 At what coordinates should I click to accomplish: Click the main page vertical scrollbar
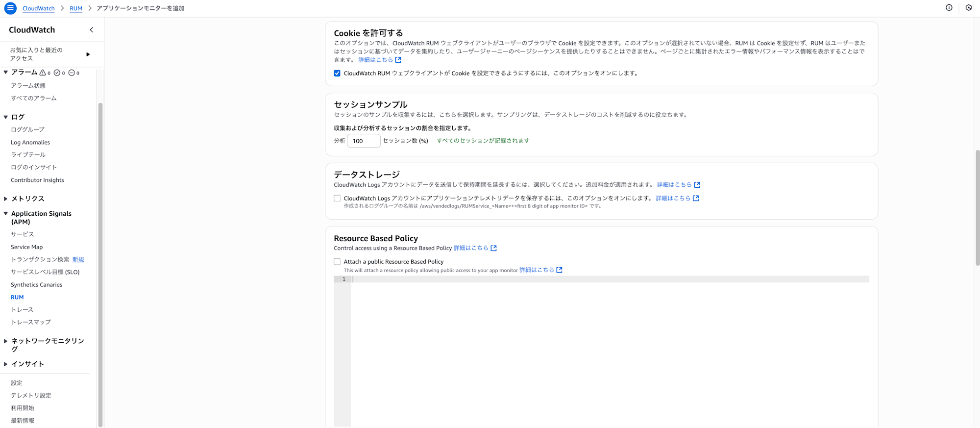coord(978,208)
